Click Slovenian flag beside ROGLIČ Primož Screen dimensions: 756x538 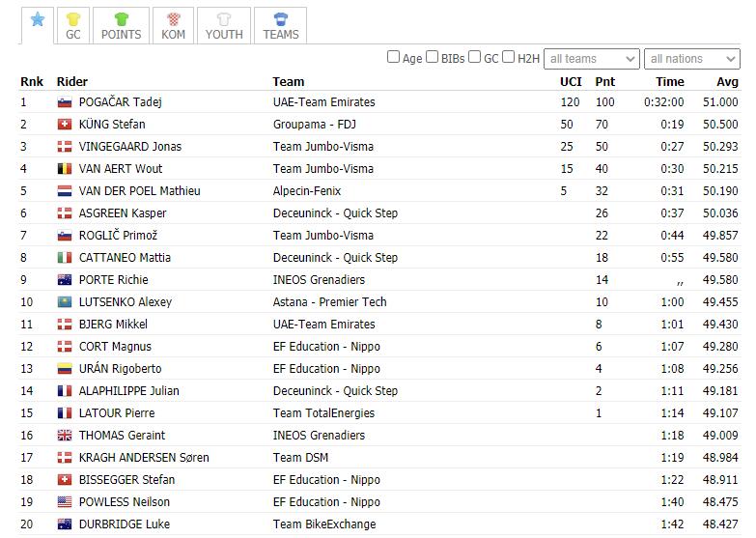[x=65, y=236]
